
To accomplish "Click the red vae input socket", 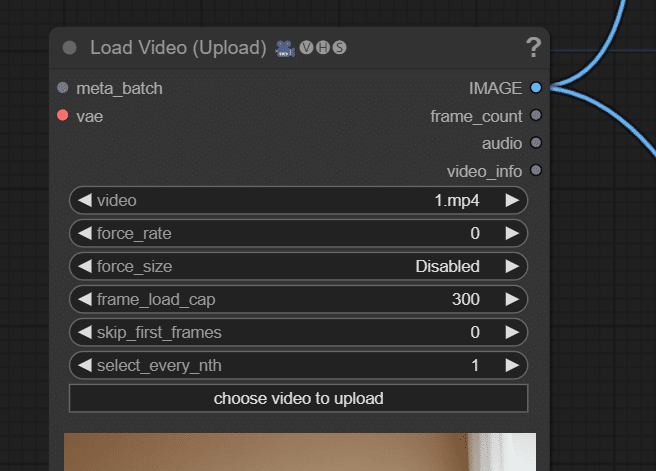I will pos(63,115).
